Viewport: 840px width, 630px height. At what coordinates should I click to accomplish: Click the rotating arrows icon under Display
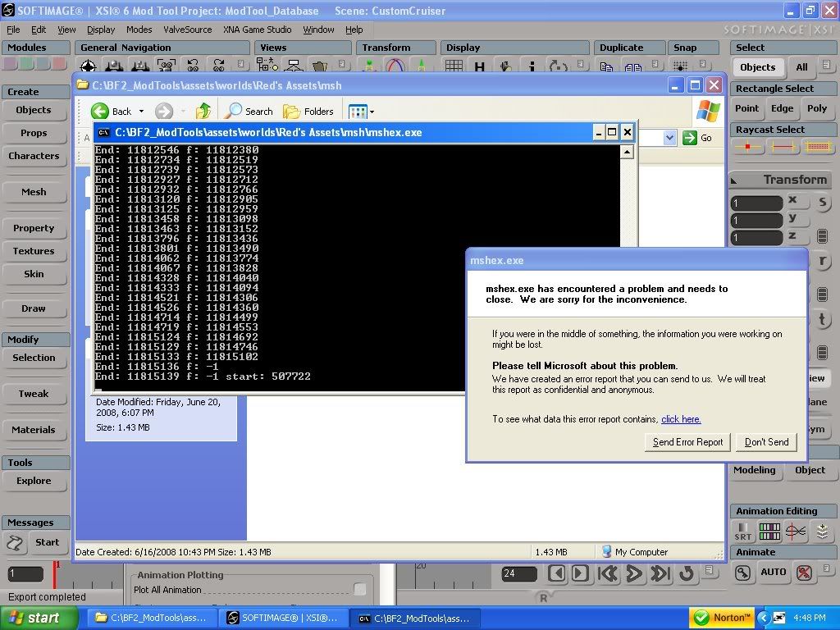(x=558, y=66)
